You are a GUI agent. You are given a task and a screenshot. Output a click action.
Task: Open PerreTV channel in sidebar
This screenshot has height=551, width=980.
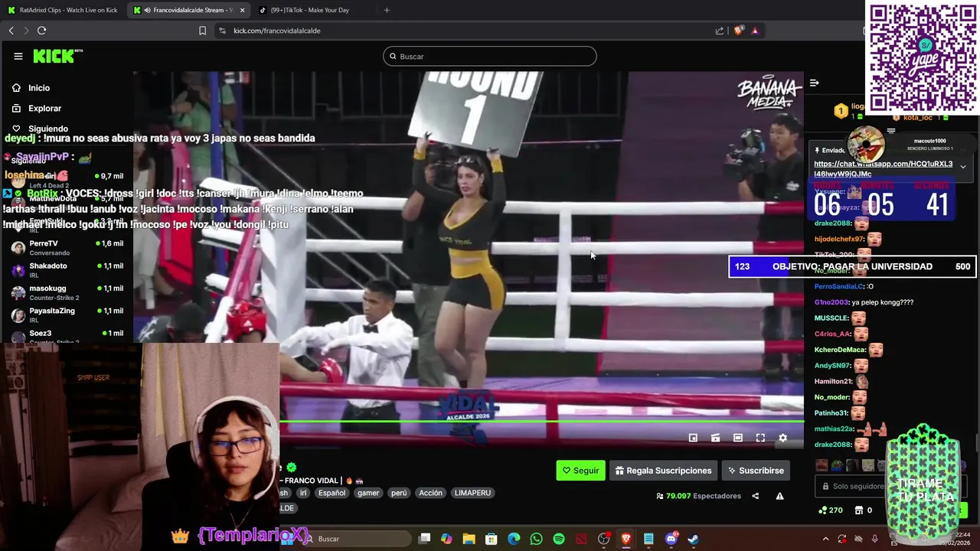(x=67, y=247)
